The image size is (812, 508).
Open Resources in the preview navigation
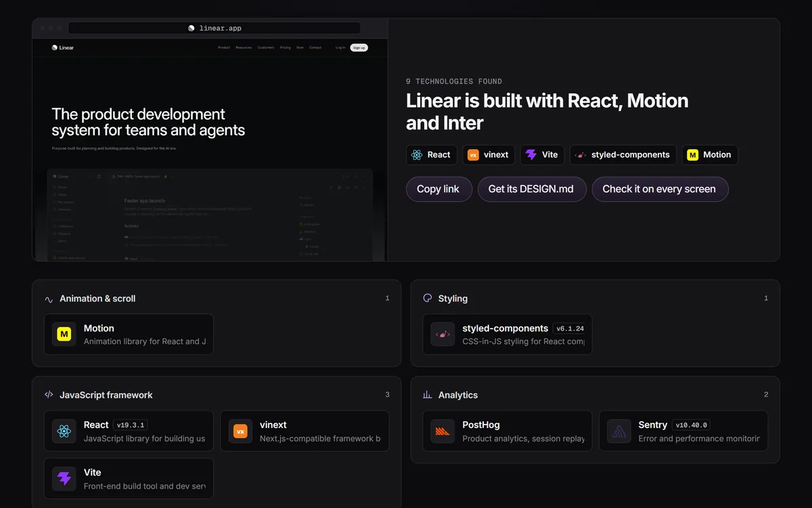[x=244, y=47]
